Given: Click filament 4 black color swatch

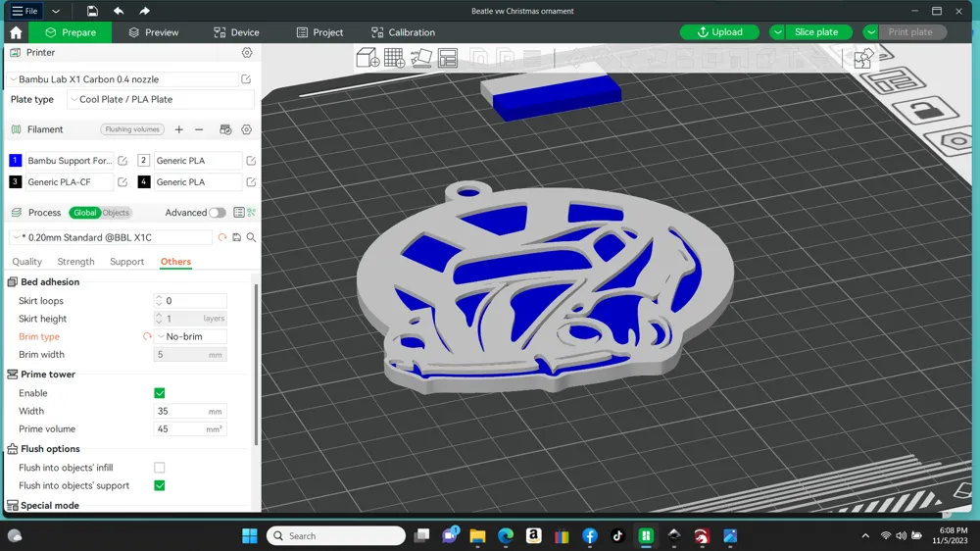Looking at the screenshot, I should [144, 182].
